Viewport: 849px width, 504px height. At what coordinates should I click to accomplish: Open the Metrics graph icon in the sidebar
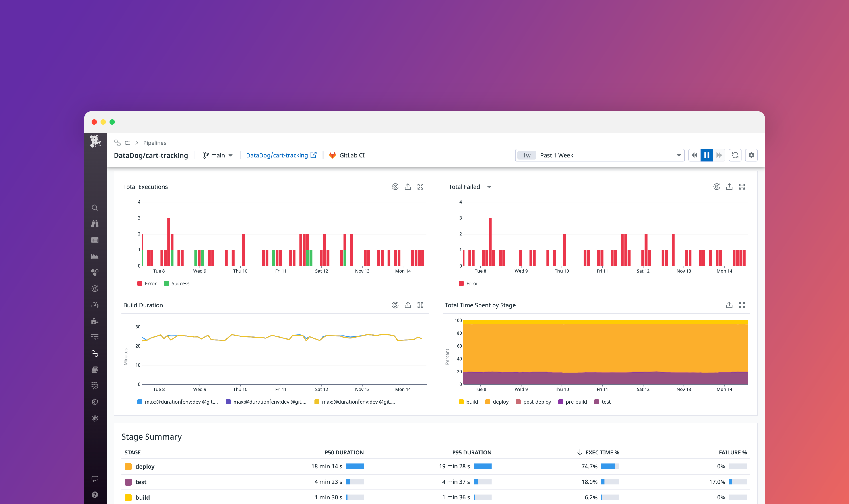[95, 256]
